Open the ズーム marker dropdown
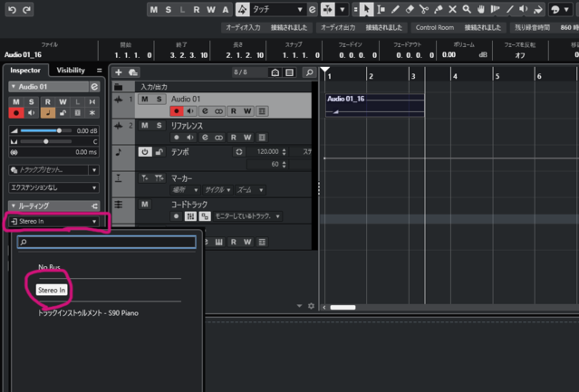This screenshot has height=392, width=579. [250, 190]
